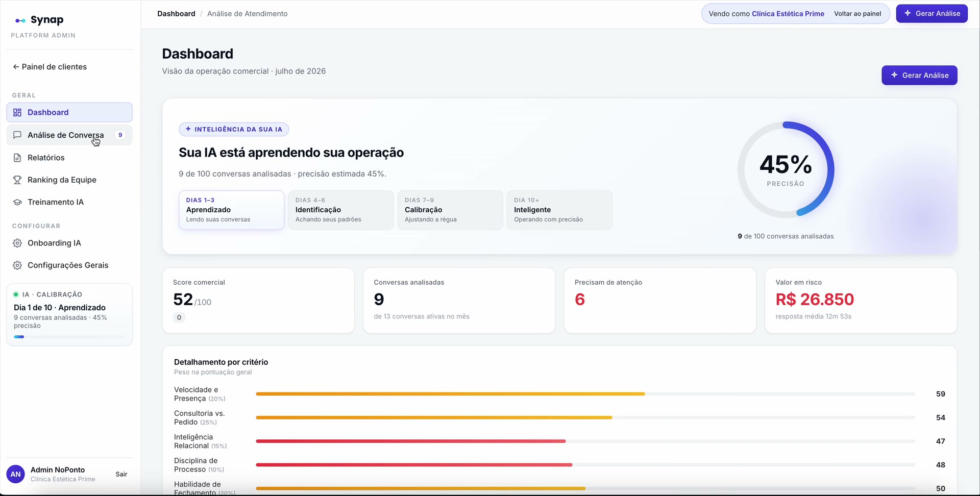Open the Score comercial card
This screenshot has height=496, width=980.
click(258, 301)
